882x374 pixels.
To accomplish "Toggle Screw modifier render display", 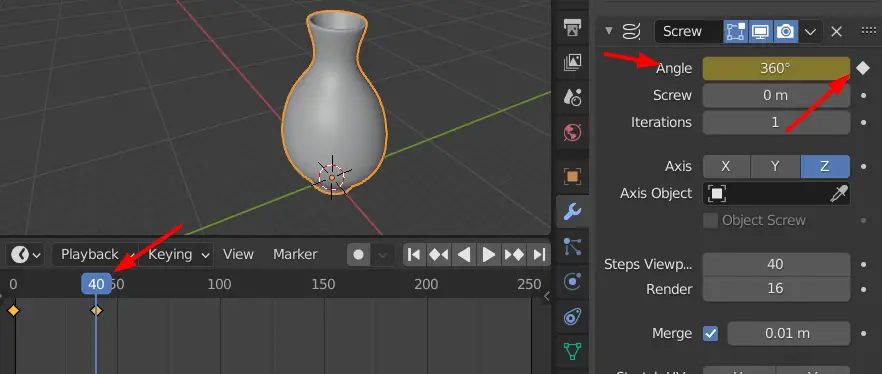I will 785,31.
